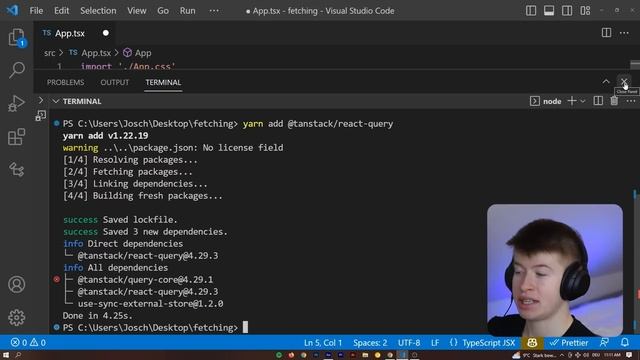The image size is (640, 360).
Task: Click the webcam video thumbnail
Action: click(555, 269)
